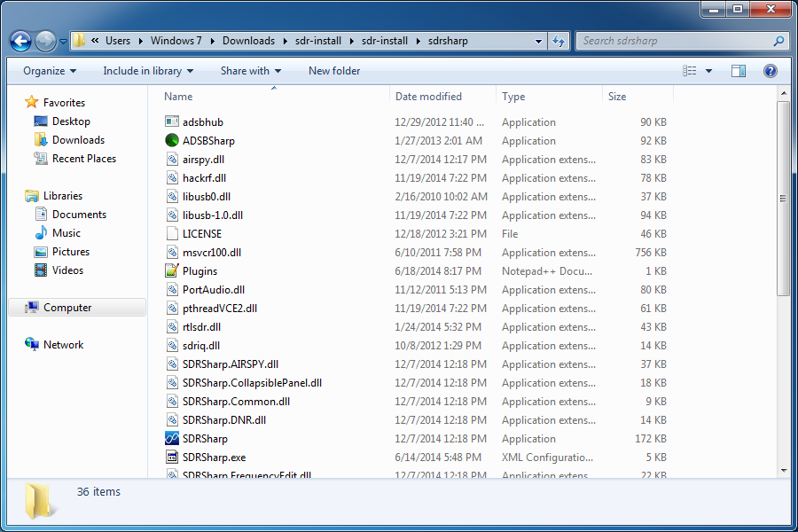Select file SDRSharp.DNR.dll
The width and height of the screenshot is (798, 532).
click(224, 420)
